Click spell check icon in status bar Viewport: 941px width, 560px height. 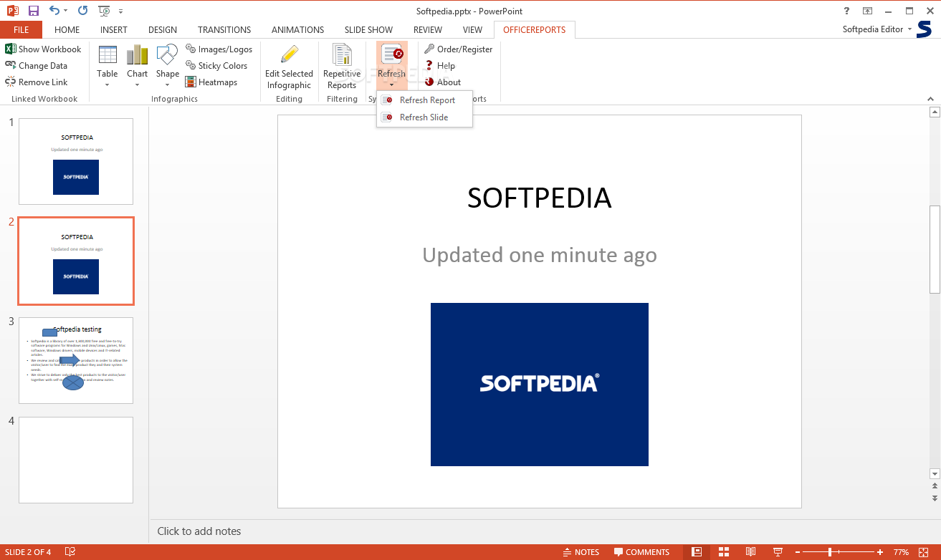pos(70,552)
